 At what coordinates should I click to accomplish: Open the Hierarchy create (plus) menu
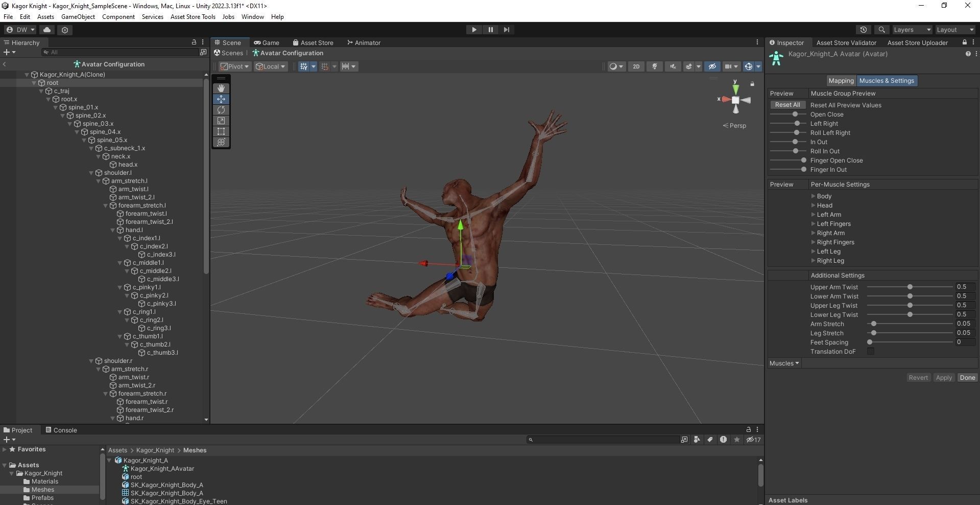tap(9, 52)
